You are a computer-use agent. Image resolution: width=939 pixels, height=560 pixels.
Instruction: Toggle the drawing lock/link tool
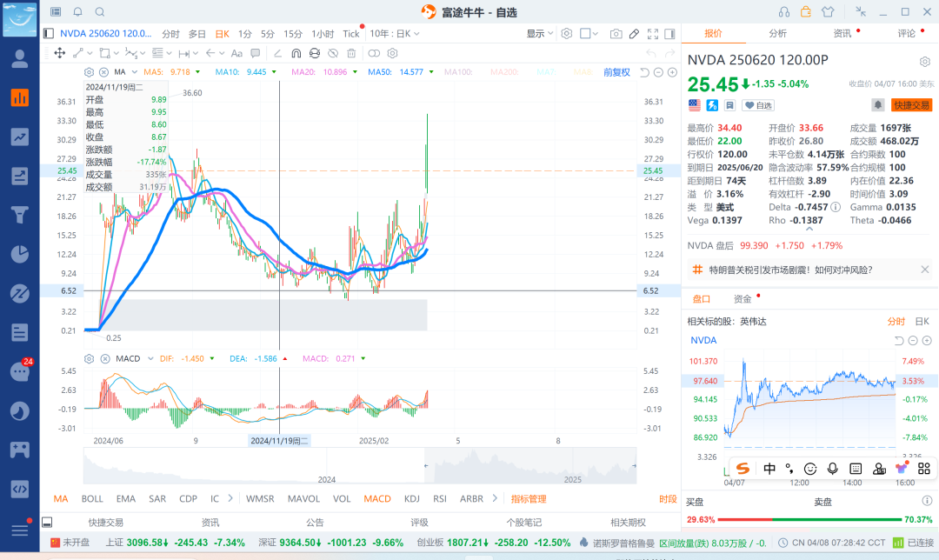click(x=374, y=53)
